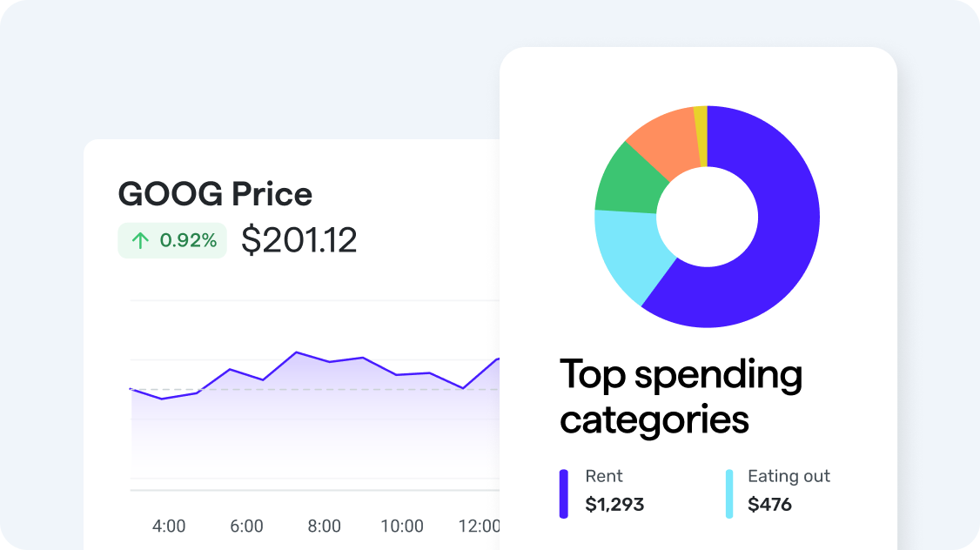The image size is (980, 550).
Task: Click the GOOG Price heading
Action: 215,194
